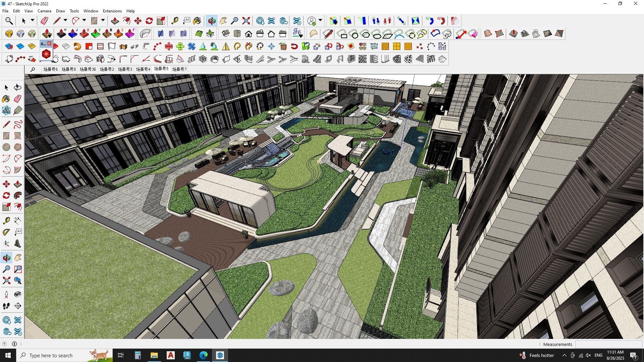
Task: Select the 3D Text tool in left toolbar
Action: (x=18, y=244)
